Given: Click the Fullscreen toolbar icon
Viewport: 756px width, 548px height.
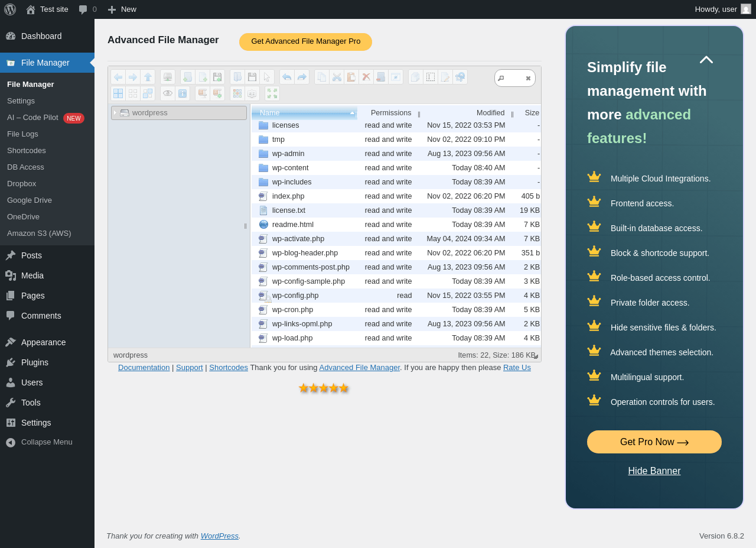Looking at the screenshot, I should tap(272, 93).
